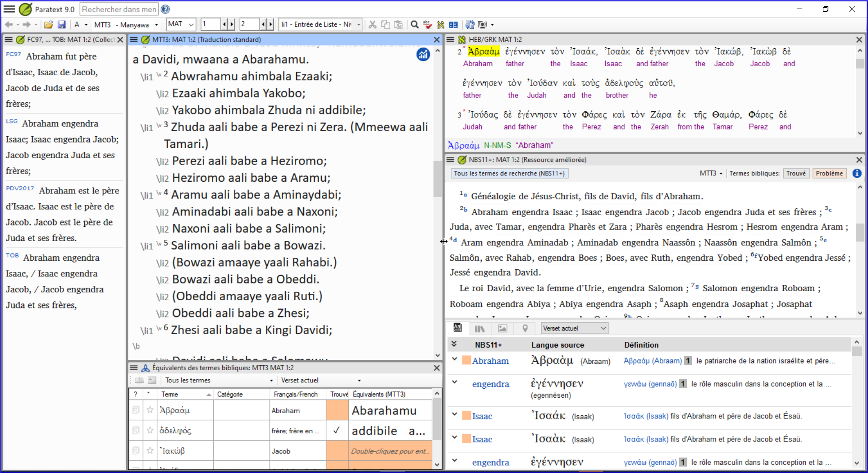
Task: Click the chapter number field
Action: pyautogui.click(x=210, y=24)
